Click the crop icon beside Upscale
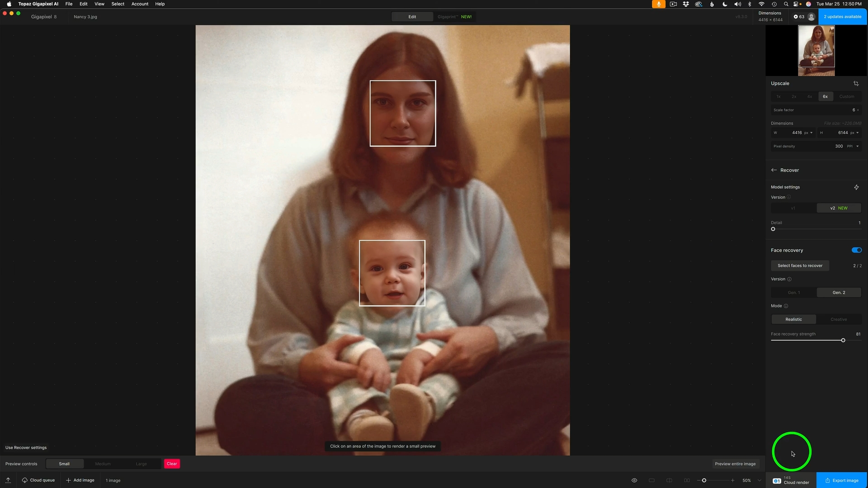Image resolution: width=868 pixels, height=488 pixels. coord(856,84)
